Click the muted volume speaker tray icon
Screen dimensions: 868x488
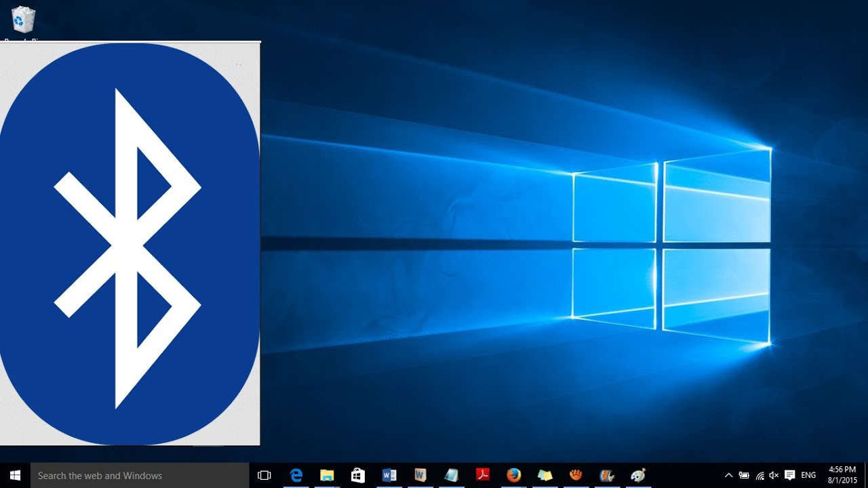pyautogui.click(x=774, y=475)
